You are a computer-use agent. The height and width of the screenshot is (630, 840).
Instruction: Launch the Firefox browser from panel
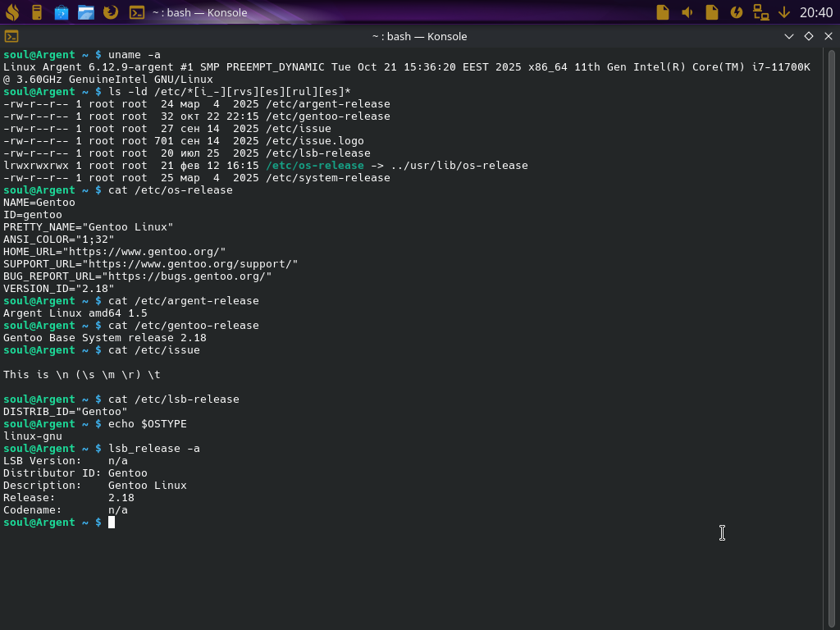coord(111,12)
